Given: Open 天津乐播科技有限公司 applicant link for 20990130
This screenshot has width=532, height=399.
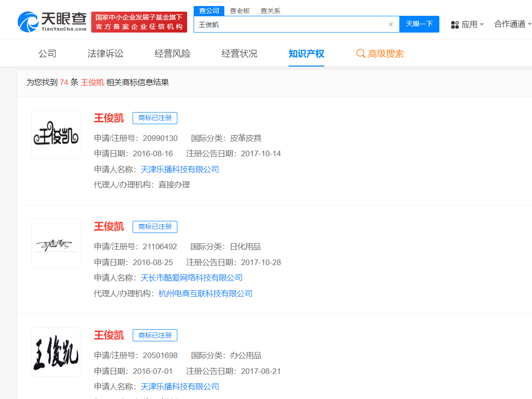Looking at the screenshot, I should [x=180, y=169].
